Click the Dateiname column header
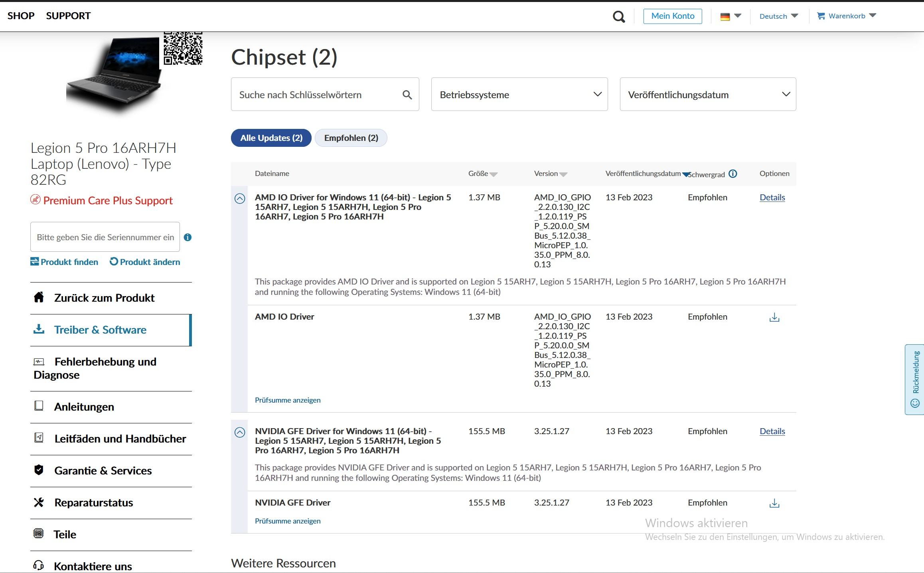The width and height of the screenshot is (924, 573). tap(272, 174)
